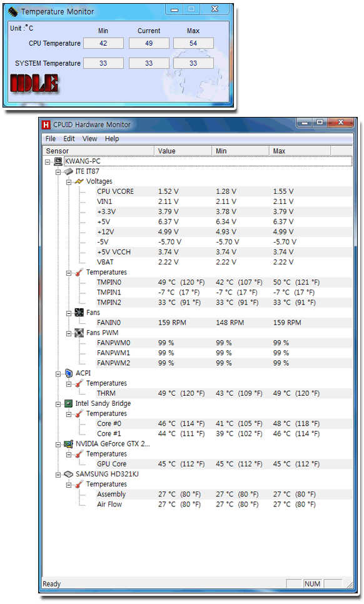
Task: Click the ITE IT87 chip icon
Action: point(69,171)
